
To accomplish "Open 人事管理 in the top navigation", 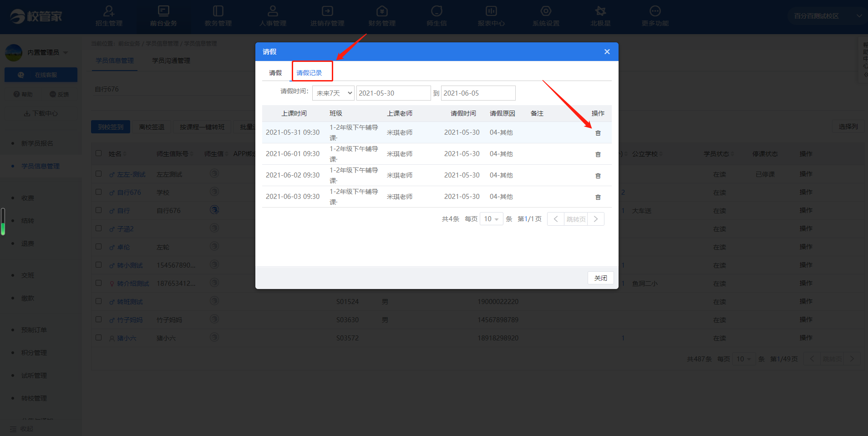I will pos(273,16).
